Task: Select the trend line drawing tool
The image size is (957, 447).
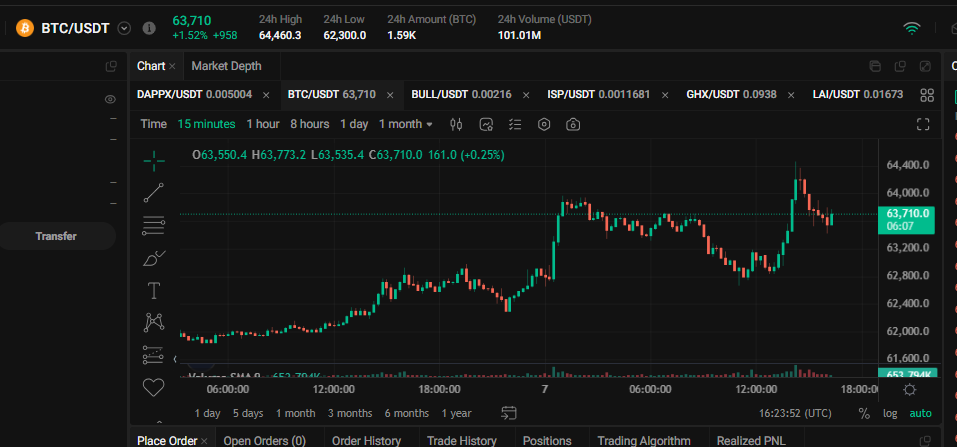Action: point(154,193)
